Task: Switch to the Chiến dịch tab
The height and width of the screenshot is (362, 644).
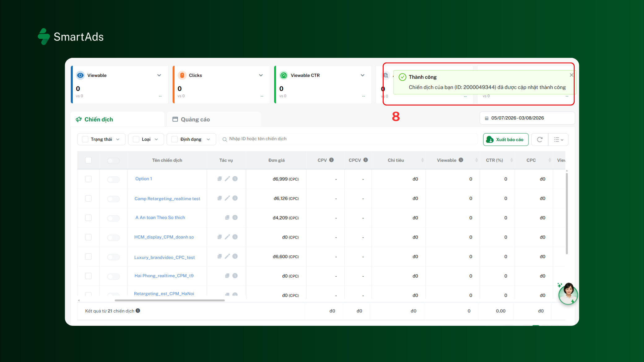Action: (118, 119)
